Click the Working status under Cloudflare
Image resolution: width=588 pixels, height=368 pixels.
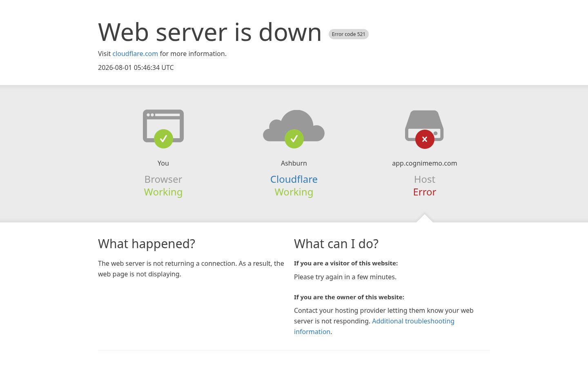click(294, 192)
